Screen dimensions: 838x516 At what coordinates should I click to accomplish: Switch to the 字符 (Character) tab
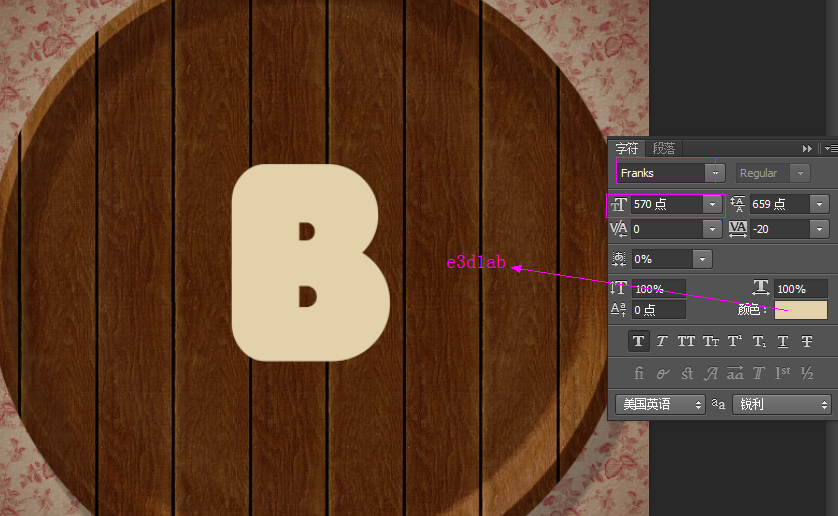tap(626, 148)
